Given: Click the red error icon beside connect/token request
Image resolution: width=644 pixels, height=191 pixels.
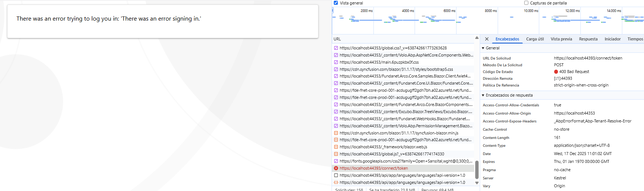Looking at the screenshot, I should point(336,168).
